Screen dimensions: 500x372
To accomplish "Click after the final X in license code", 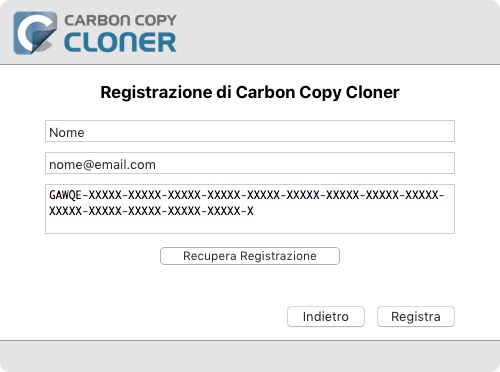I will [254, 211].
